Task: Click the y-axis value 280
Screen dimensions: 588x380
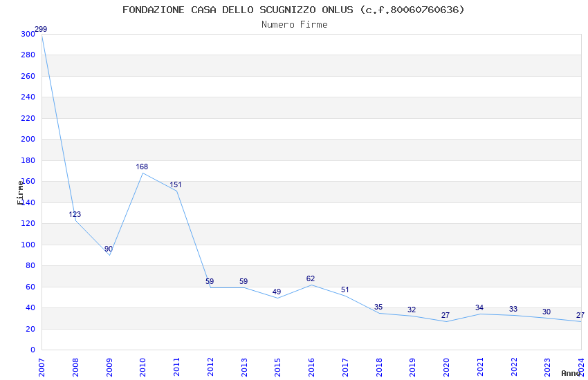Action: tap(28, 55)
